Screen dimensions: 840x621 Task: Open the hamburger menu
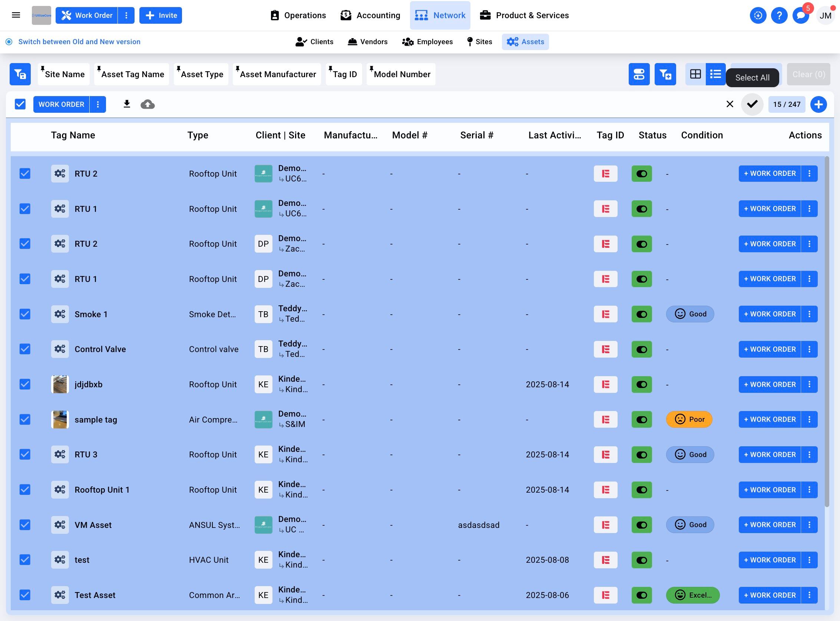(x=16, y=16)
